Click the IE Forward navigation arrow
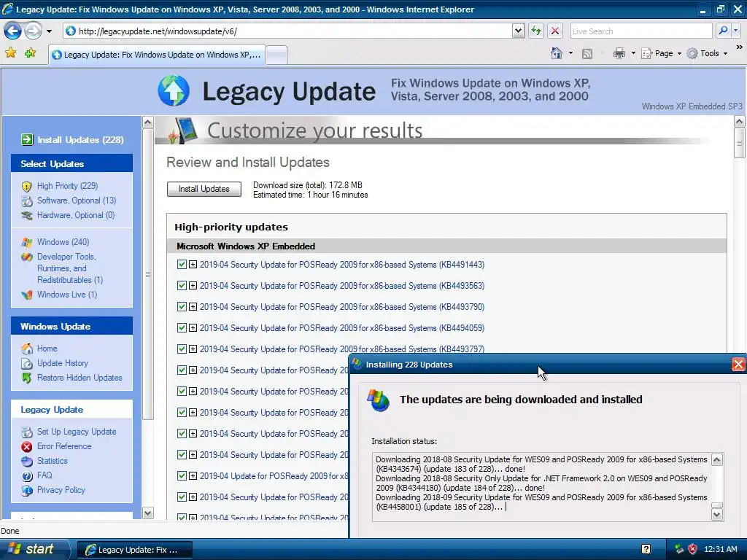This screenshot has height=560, width=747. [33, 31]
